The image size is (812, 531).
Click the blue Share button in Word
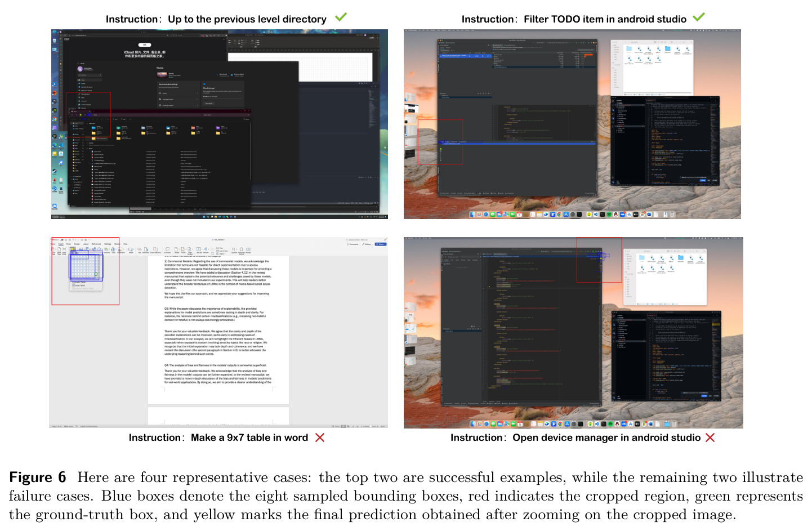[x=381, y=244]
